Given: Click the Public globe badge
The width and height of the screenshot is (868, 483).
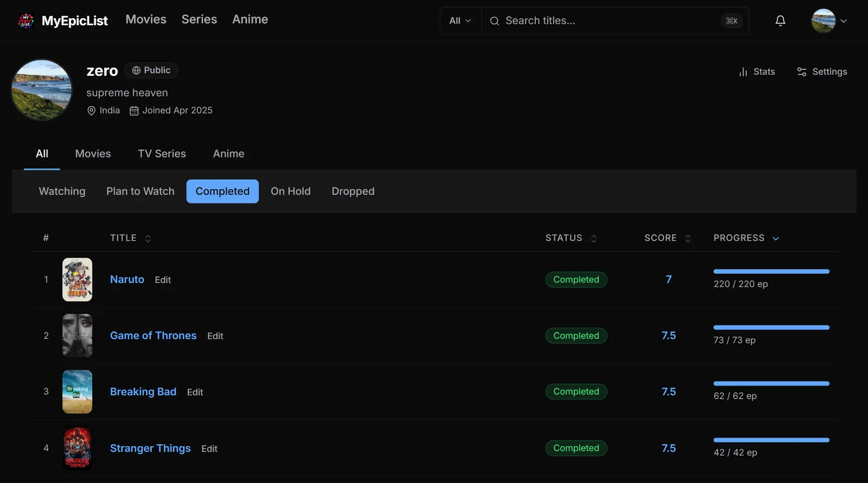Looking at the screenshot, I should [151, 70].
